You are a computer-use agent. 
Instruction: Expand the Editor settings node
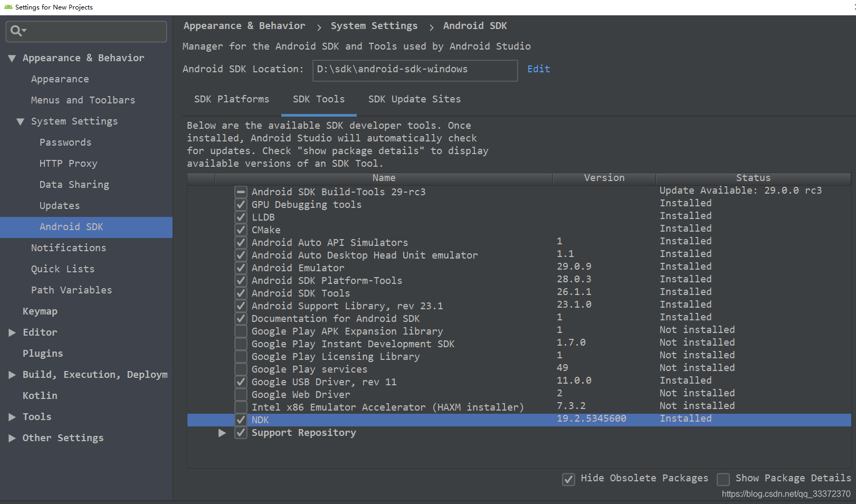(x=12, y=332)
